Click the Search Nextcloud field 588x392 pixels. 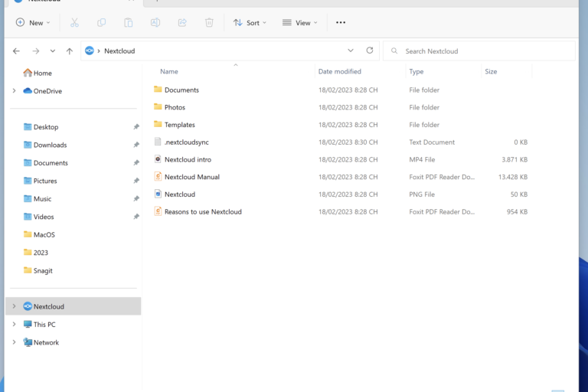[479, 51]
